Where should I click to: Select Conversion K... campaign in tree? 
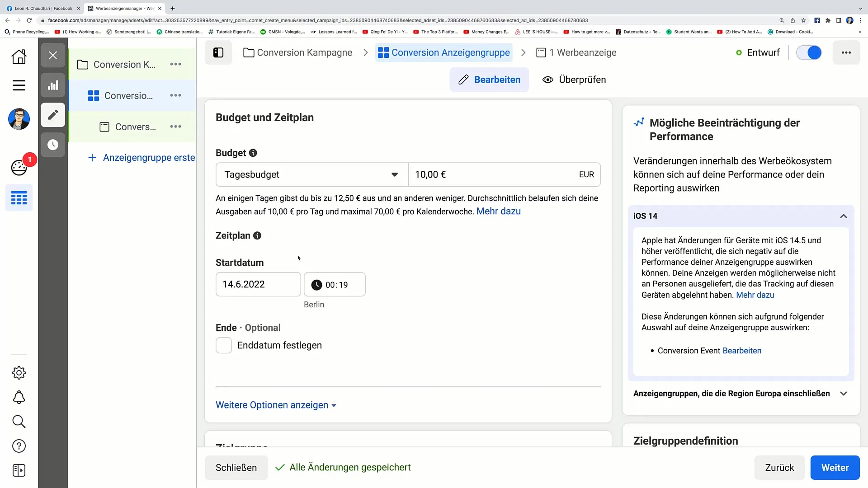(x=124, y=65)
